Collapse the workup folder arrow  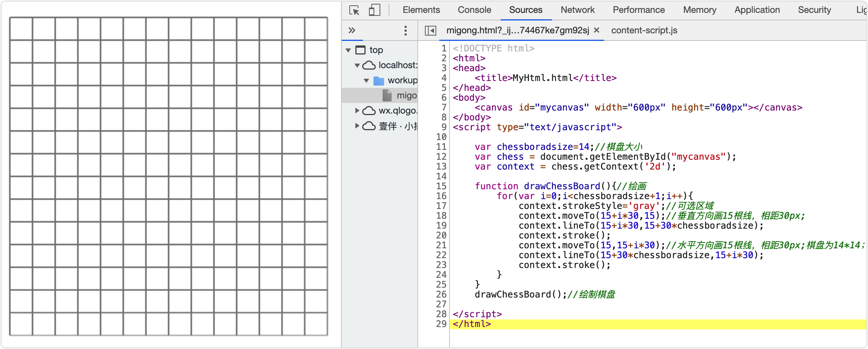tap(366, 81)
